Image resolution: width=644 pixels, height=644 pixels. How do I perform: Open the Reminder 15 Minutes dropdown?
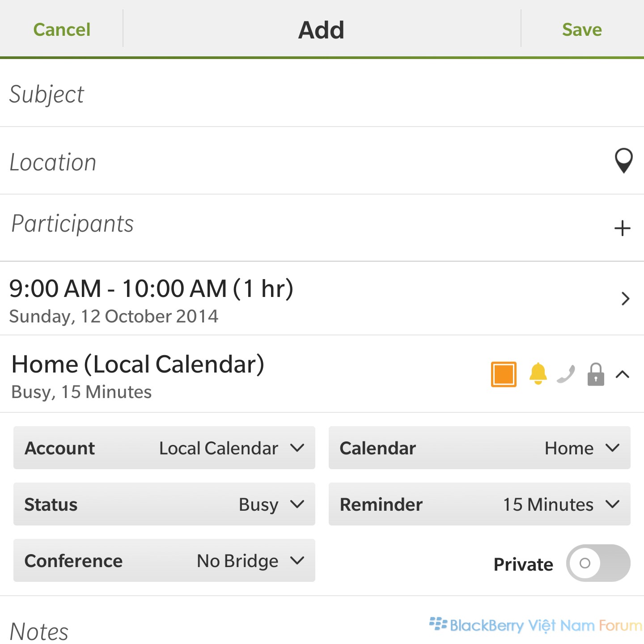(x=479, y=504)
